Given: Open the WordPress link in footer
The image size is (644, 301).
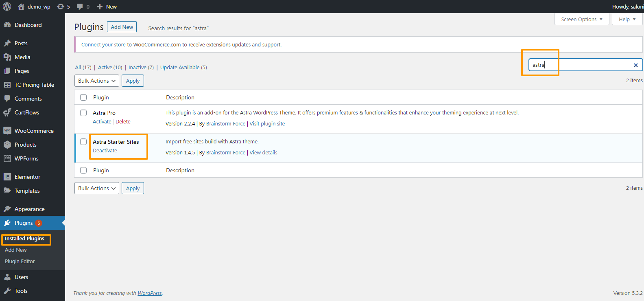Looking at the screenshot, I should pyautogui.click(x=150, y=293).
